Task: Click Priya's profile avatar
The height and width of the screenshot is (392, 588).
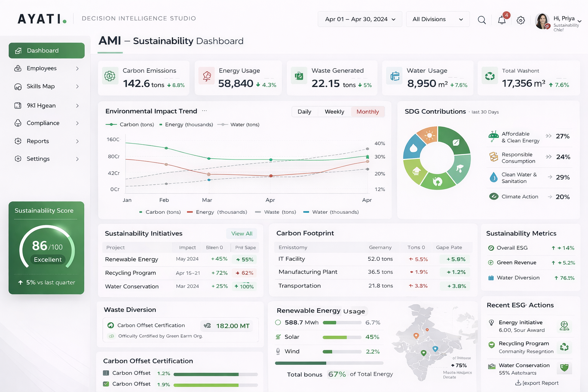Action: (542, 21)
